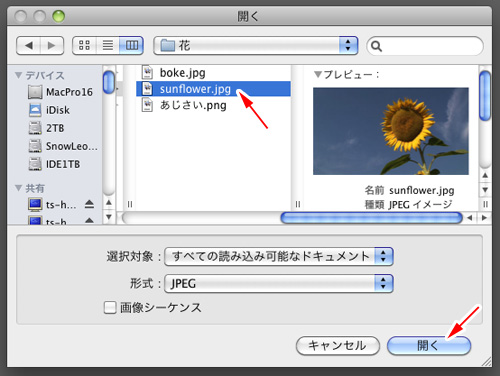Screen dimensions: 500x376
Task: Click the 種類 JPEG イメージ info text
Action: [408, 204]
